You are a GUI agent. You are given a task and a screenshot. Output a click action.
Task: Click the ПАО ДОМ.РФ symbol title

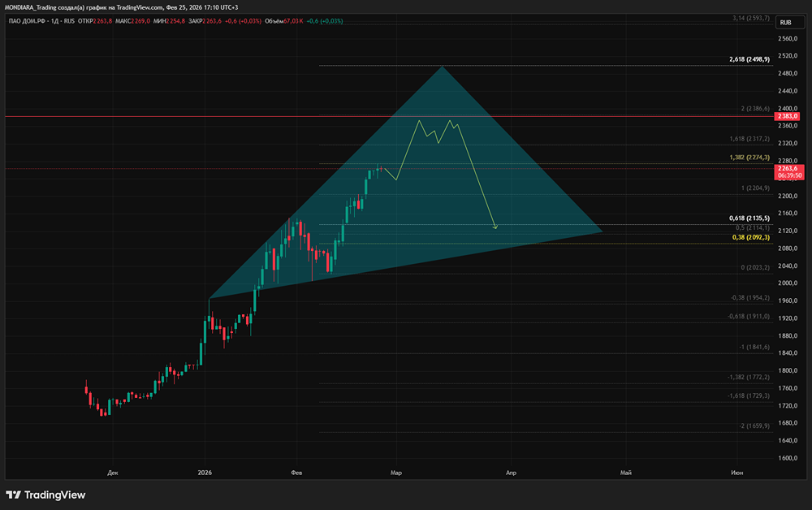[28, 20]
